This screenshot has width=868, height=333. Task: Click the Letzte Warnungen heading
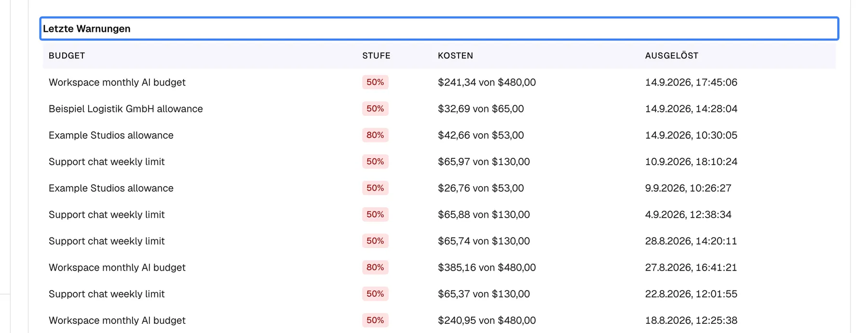439,28
